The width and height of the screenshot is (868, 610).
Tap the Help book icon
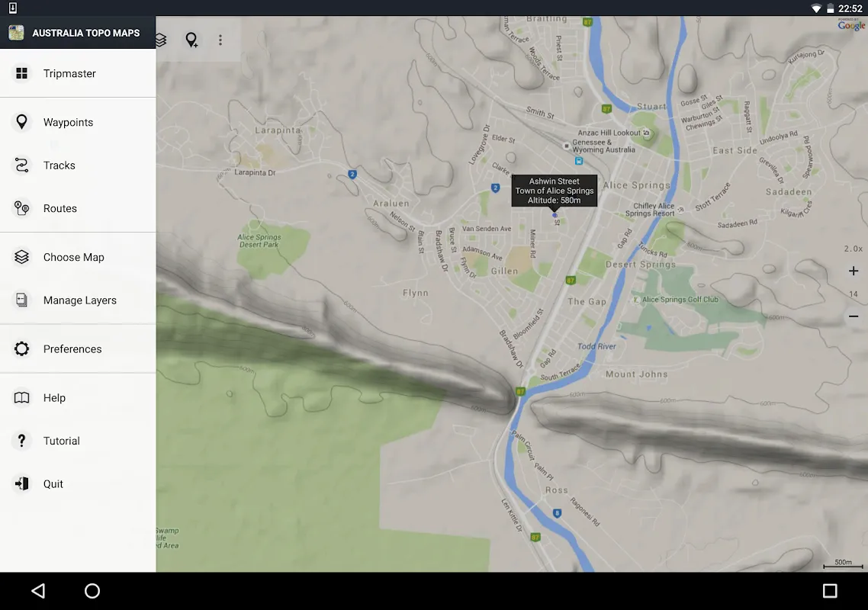(x=21, y=397)
